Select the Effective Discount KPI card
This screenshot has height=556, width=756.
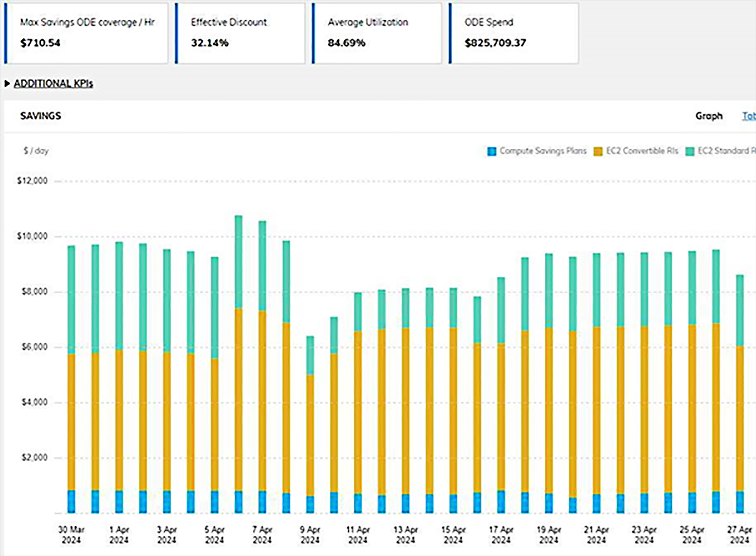(x=240, y=33)
